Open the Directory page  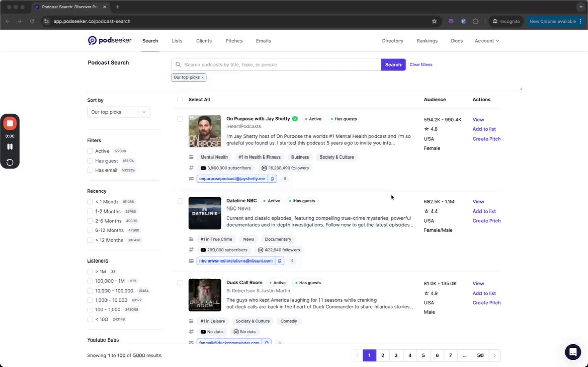pos(392,41)
